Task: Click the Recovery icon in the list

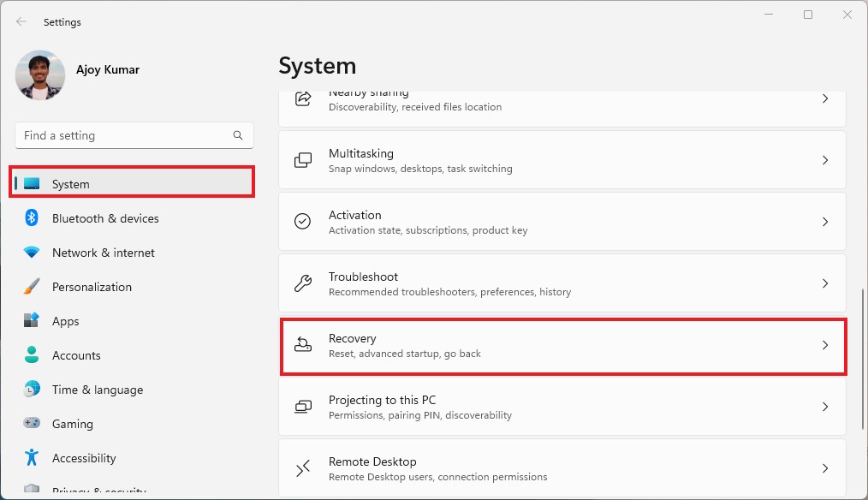Action: coord(303,345)
